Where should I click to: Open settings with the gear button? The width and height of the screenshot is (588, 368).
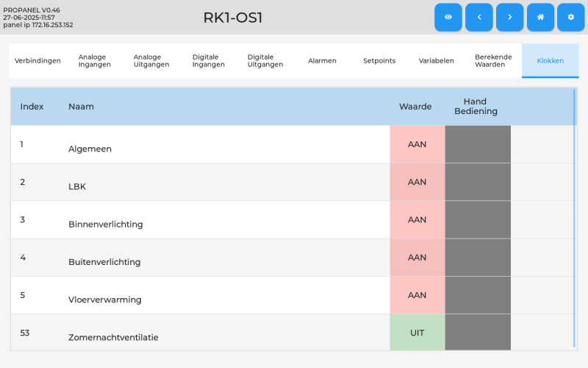coord(571,17)
